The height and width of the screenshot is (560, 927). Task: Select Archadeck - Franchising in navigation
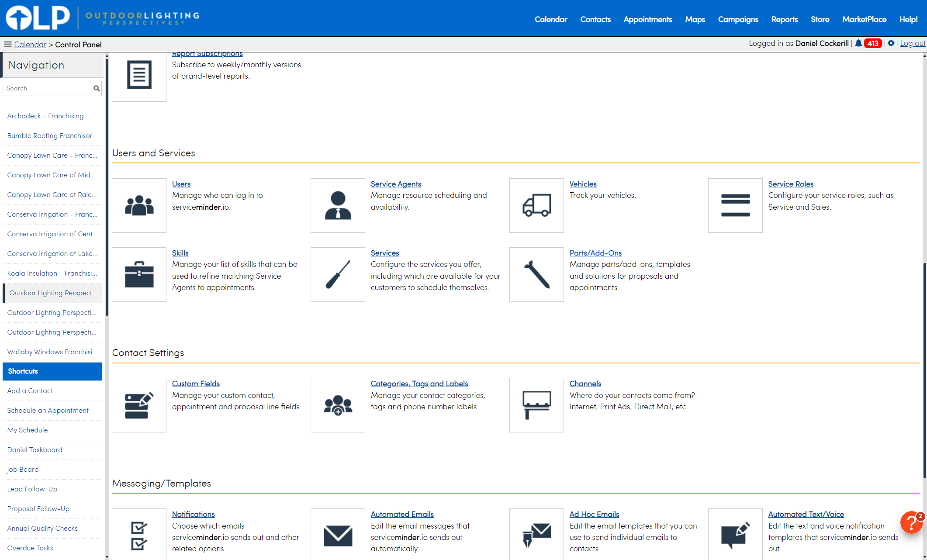click(x=52, y=116)
